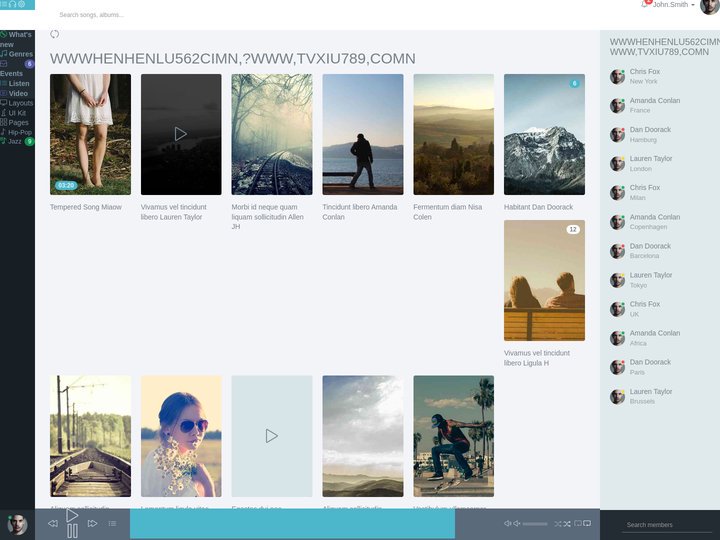Open the man walking by the lake cover
The width and height of the screenshot is (720, 540).
tap(363, 135)
